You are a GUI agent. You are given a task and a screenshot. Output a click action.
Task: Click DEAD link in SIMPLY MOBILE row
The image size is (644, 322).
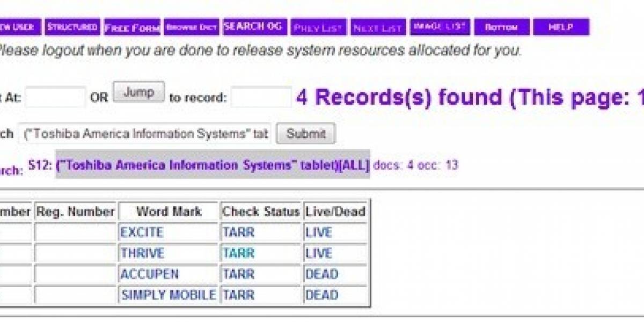(x=322, y=295)
